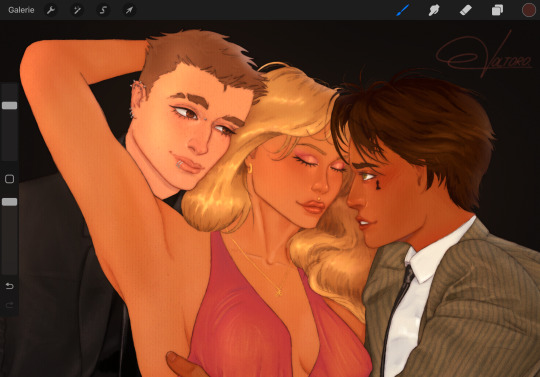Click the gold necklace pendant on canvas

tap(279, 292)
